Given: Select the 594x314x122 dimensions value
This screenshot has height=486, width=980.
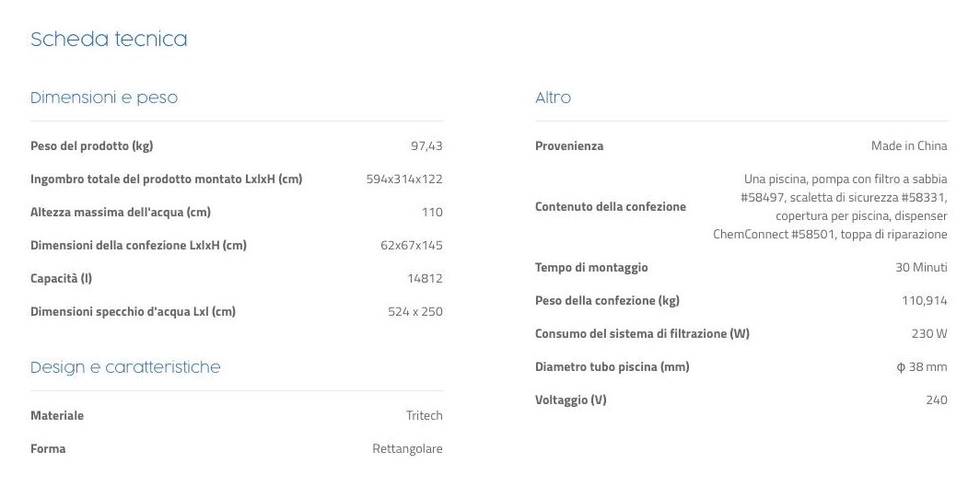Looking at the screenshot, I should pos(404,179).
